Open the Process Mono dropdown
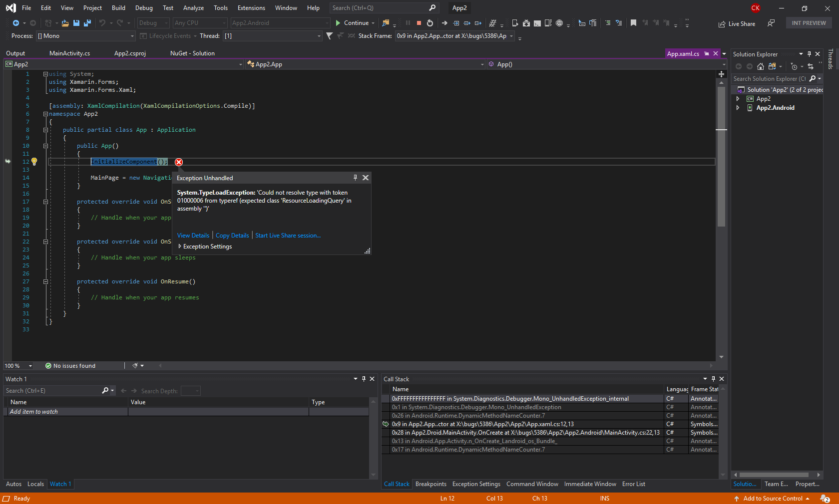Viewport: 839px width, 504px height. click(85, 36)
